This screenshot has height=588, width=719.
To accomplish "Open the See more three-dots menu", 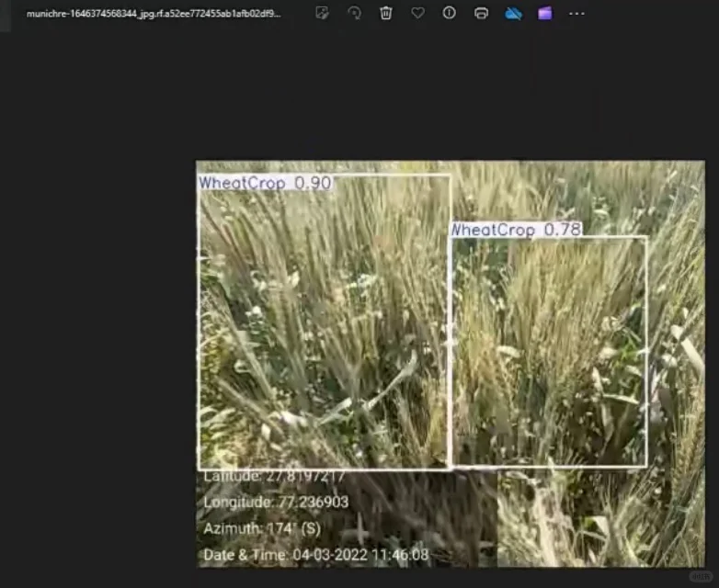I will click(576, 13).
